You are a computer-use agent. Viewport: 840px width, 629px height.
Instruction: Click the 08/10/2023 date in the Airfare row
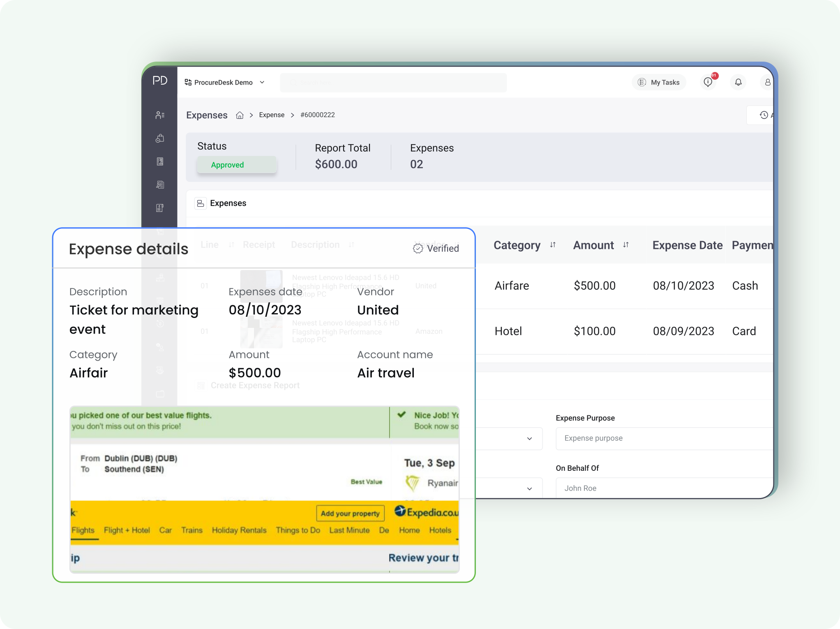[x=683, y=286]
